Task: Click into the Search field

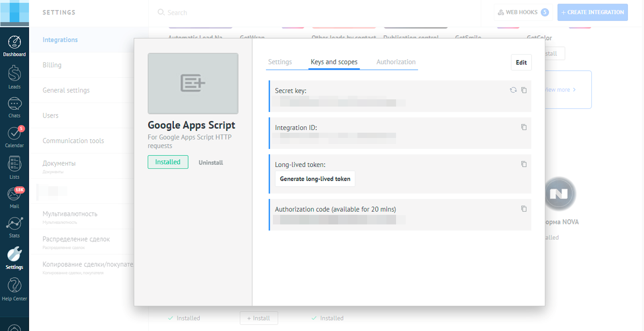Action: pos(314,12)
